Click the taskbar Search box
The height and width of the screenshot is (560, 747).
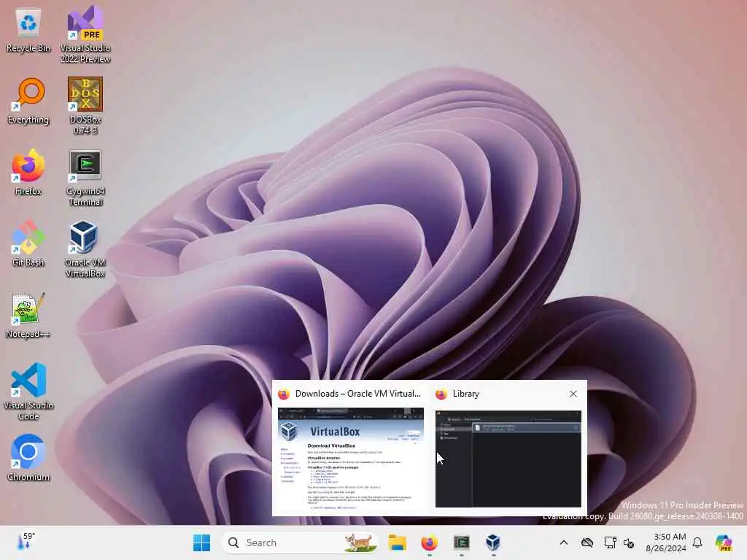click(299, 542)
